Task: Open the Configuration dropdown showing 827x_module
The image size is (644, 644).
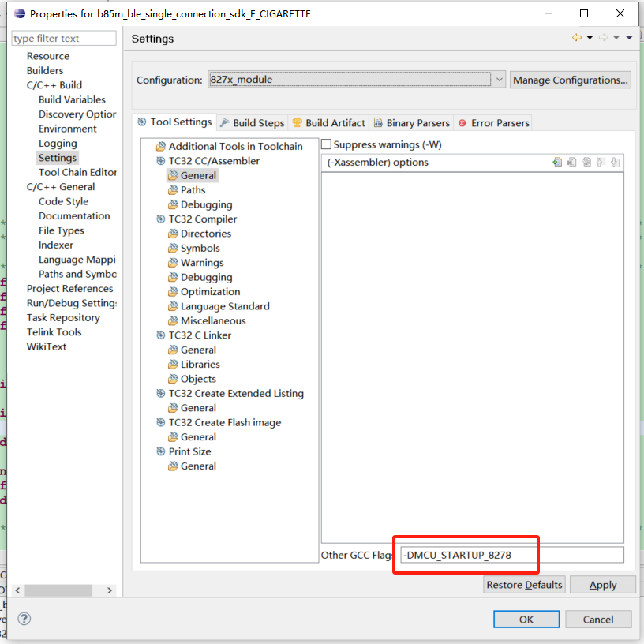Action: tap(356, 80)
